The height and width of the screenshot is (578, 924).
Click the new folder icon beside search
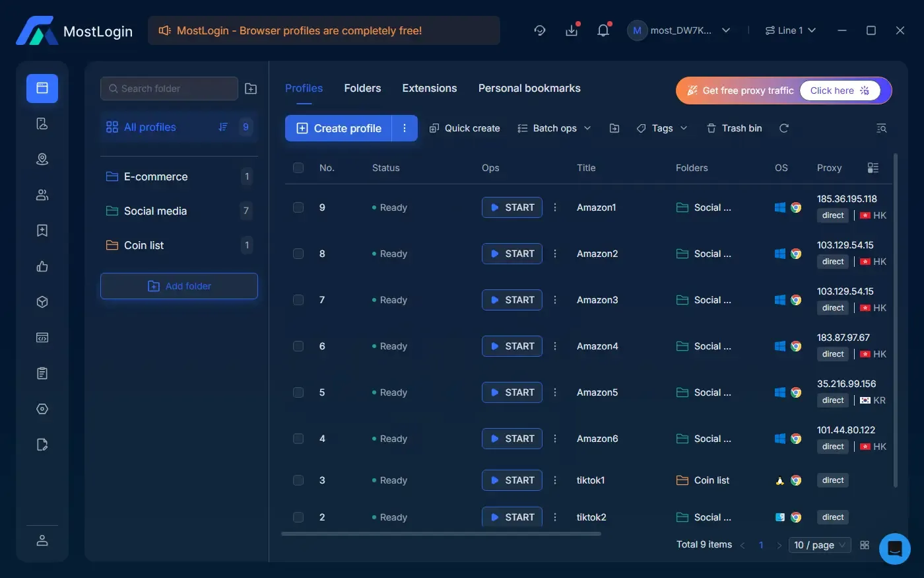click(251, 89)
